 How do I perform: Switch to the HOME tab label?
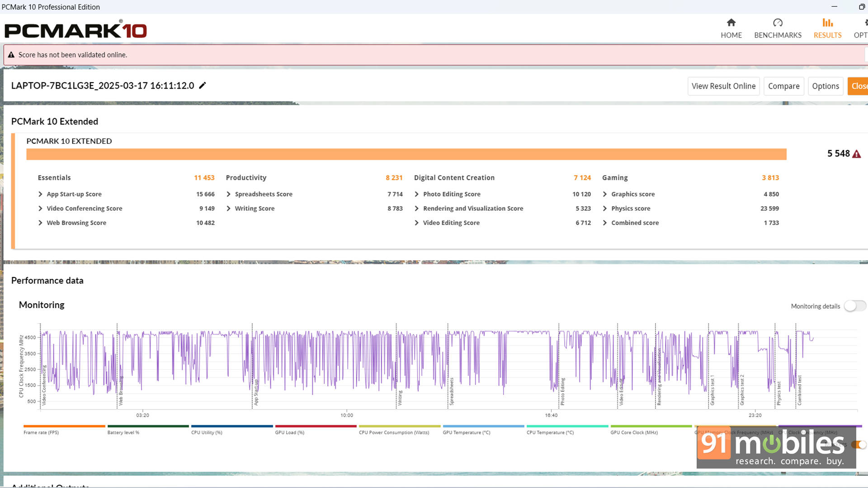731,35
